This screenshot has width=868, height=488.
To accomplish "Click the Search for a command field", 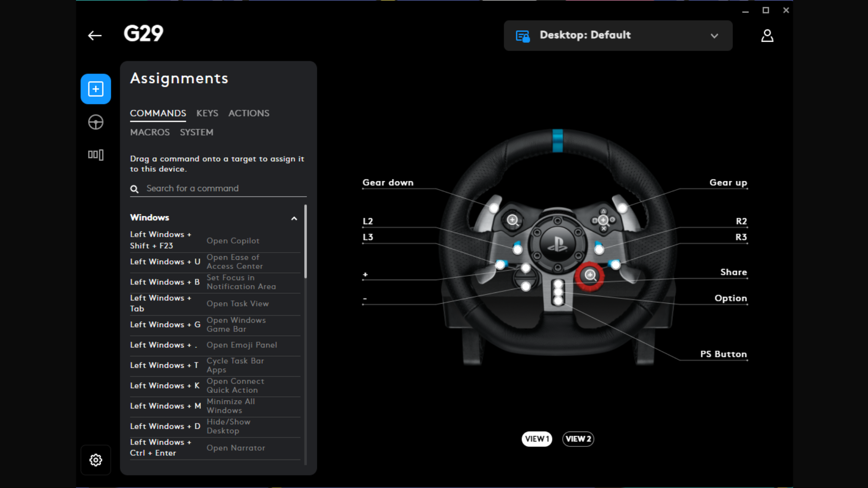I will (x=218, y=188).
